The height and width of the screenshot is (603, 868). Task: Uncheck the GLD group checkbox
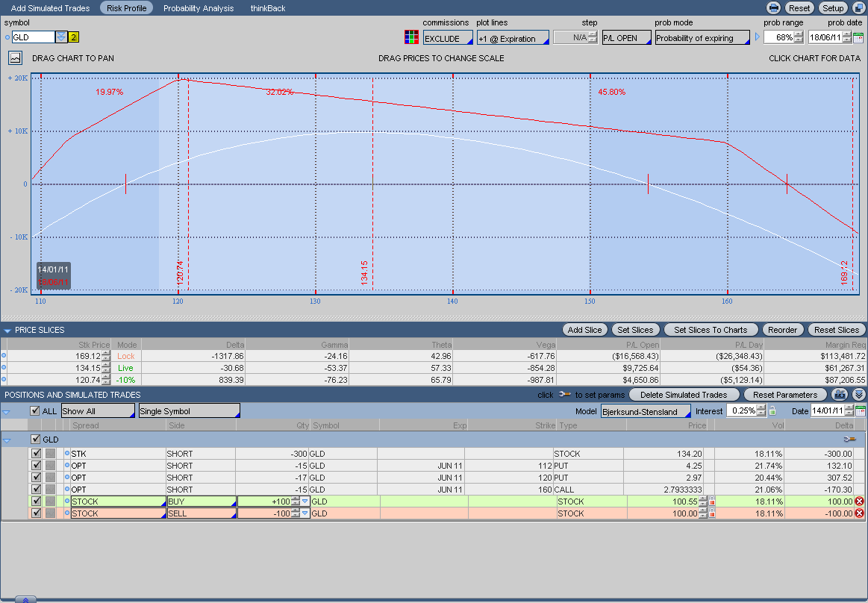(x=35, y=440)
